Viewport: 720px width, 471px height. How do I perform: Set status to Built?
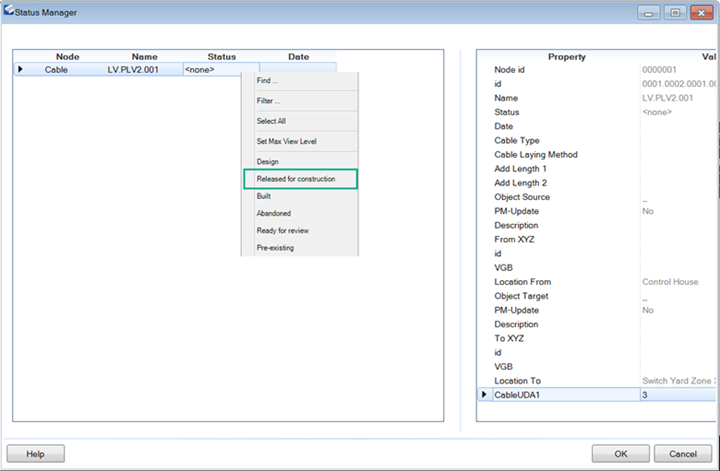(x=264, y=197)
